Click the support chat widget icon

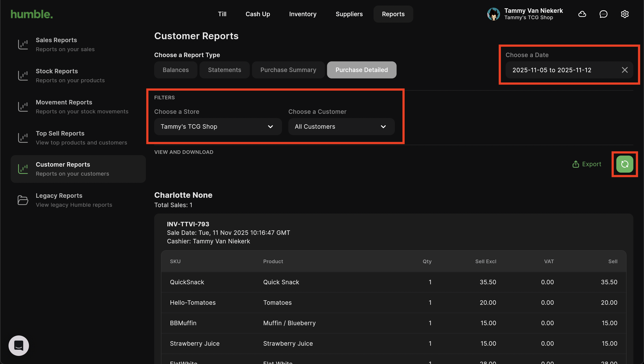pos(19,345)
